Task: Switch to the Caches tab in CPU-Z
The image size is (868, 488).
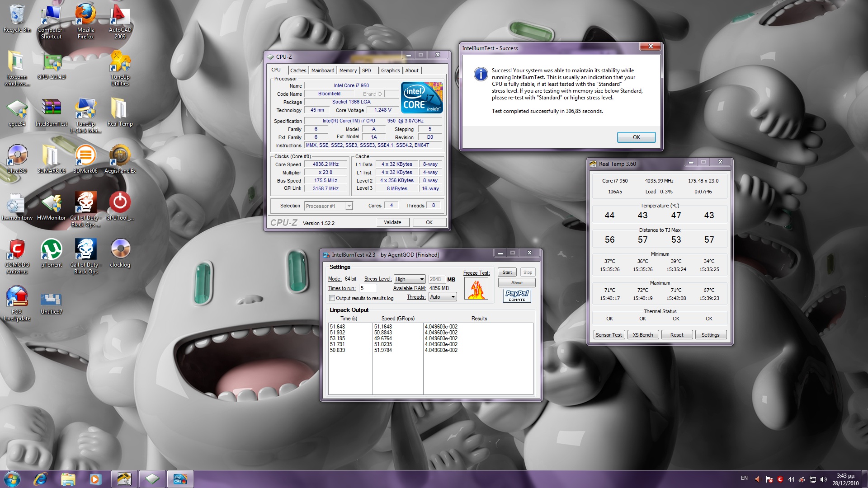Action: pos(298,70)
